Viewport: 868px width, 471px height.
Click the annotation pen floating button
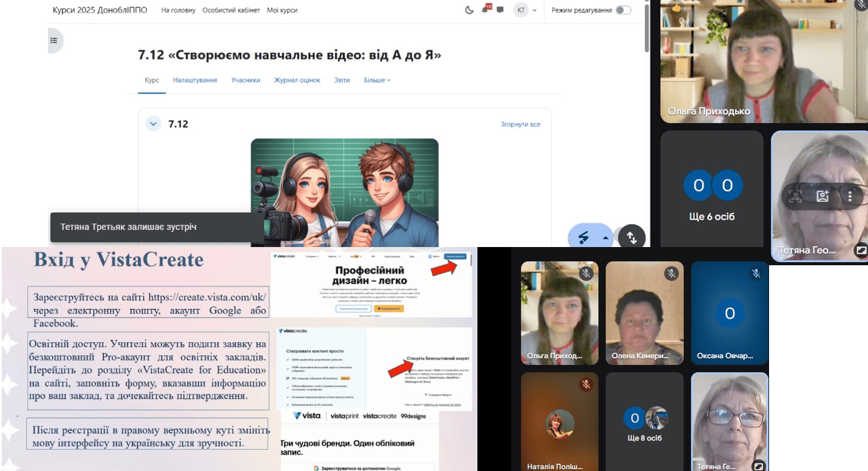583,237
